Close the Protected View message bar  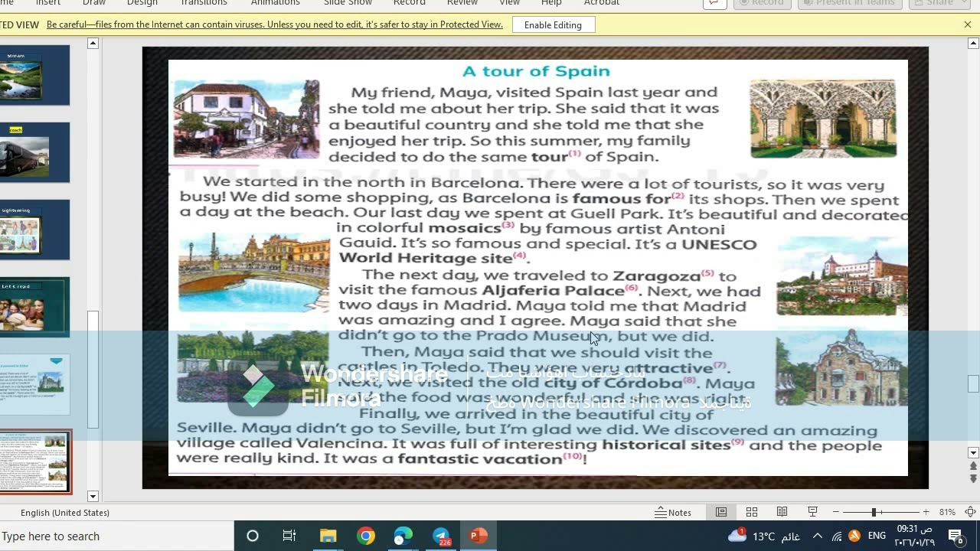(x=968, y=24)
